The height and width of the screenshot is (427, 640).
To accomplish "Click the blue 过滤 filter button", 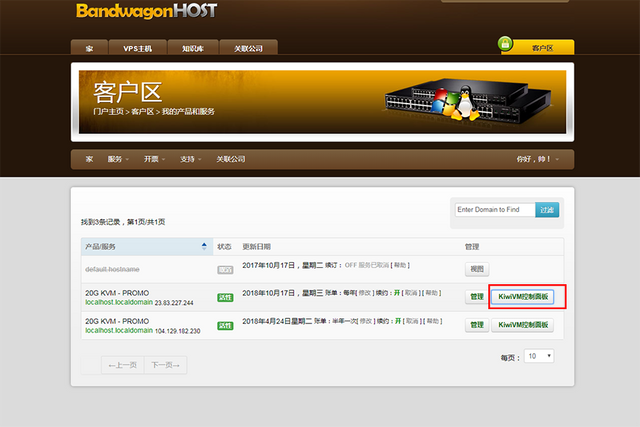I will (x=547, y=210).
